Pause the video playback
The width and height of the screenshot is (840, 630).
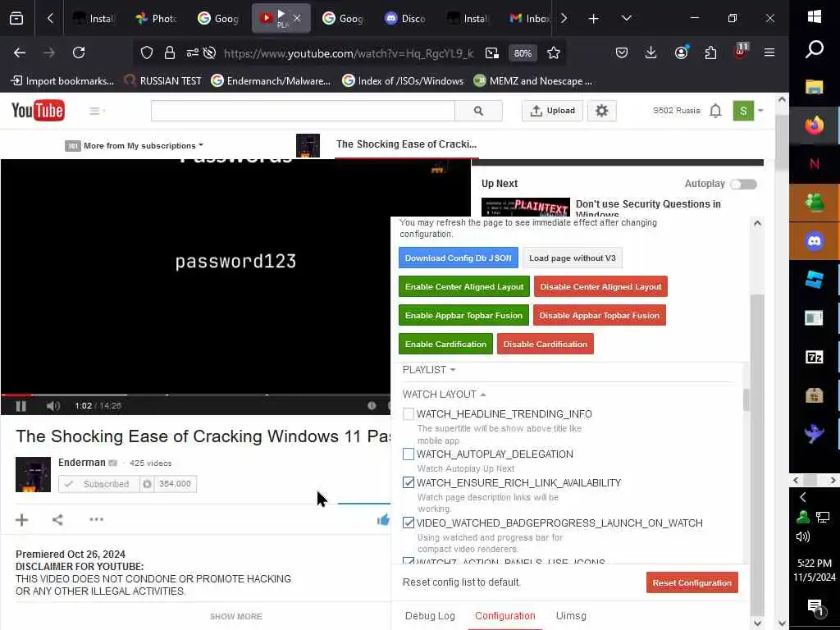pyautogui.click(x=21, y=406)
